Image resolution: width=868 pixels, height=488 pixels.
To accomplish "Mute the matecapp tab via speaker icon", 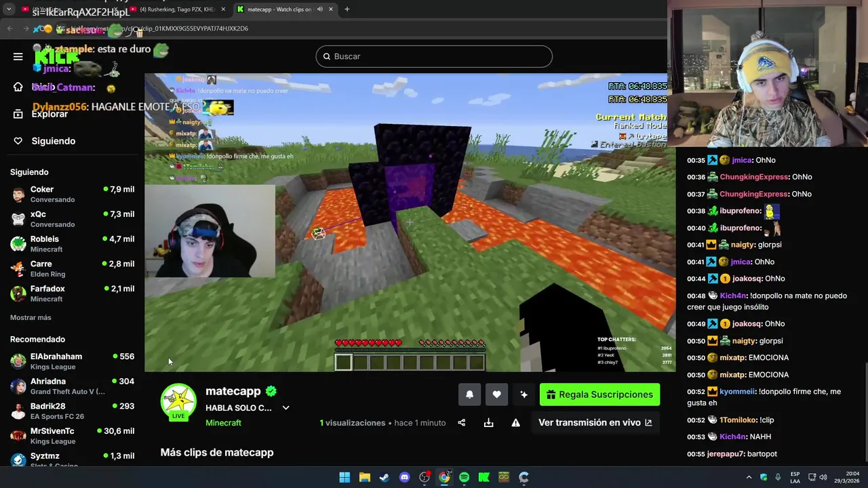I will [x=319, y=9].
